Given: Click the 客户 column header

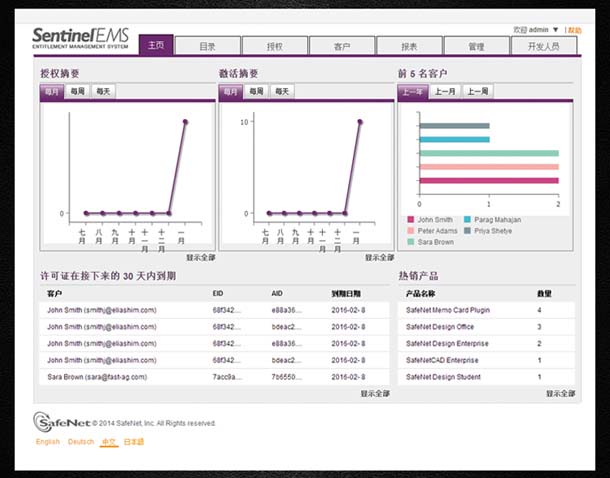Looking at the screenshot, I should pyautogui.click(x=54, y=294).
